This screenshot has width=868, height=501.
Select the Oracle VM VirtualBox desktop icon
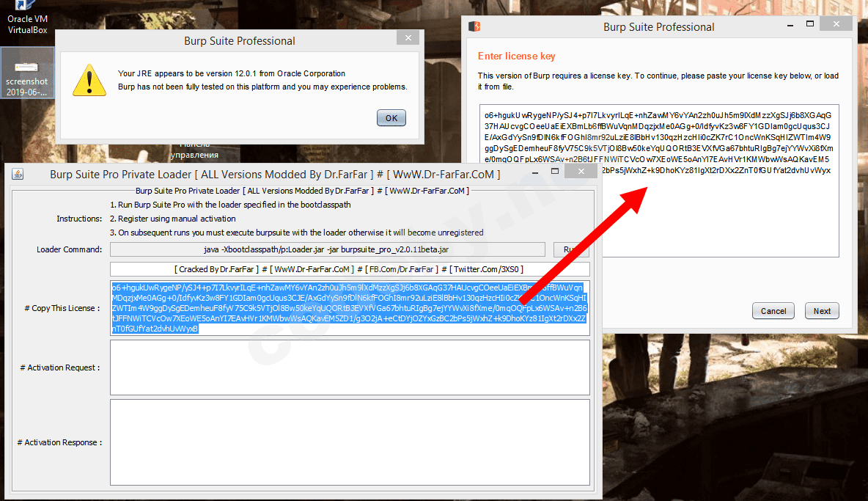tap(27, 18)
